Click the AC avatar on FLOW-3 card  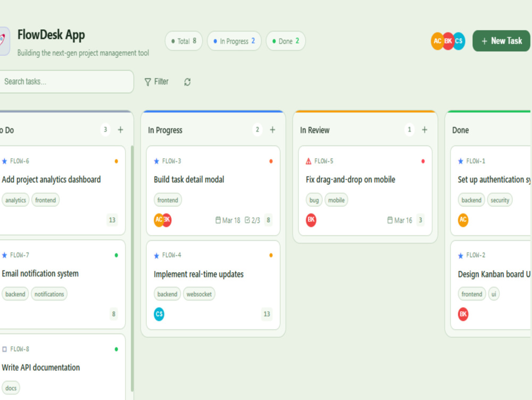point(158,220)
